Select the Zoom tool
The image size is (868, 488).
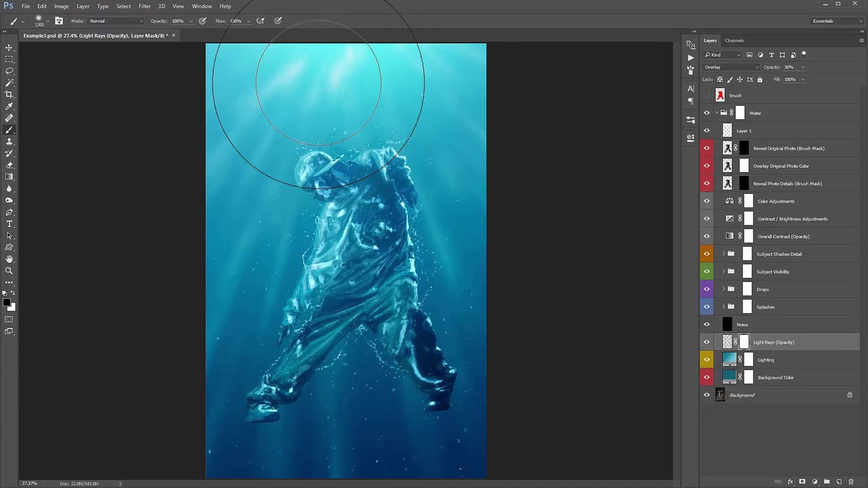click(9, 270)
